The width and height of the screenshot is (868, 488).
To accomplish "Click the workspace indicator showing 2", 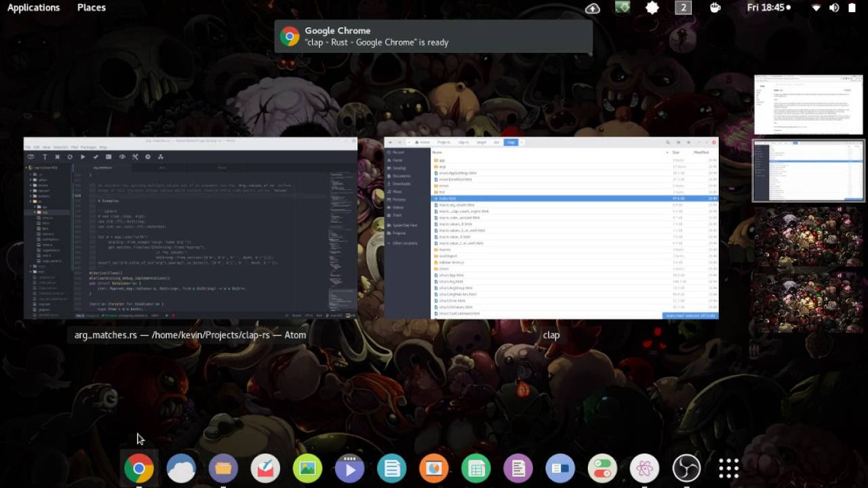I will pyautogui.click(x=683, y=7).
